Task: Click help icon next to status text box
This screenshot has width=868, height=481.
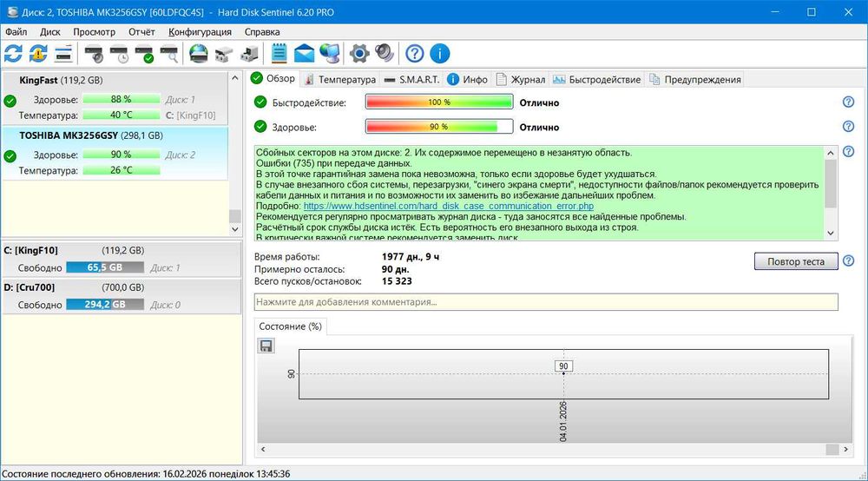Action: 848,151
